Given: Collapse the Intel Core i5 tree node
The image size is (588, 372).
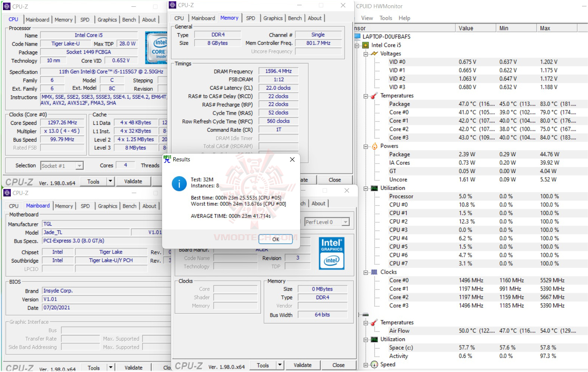Looking at the screenshot, I should coord(357,46).
